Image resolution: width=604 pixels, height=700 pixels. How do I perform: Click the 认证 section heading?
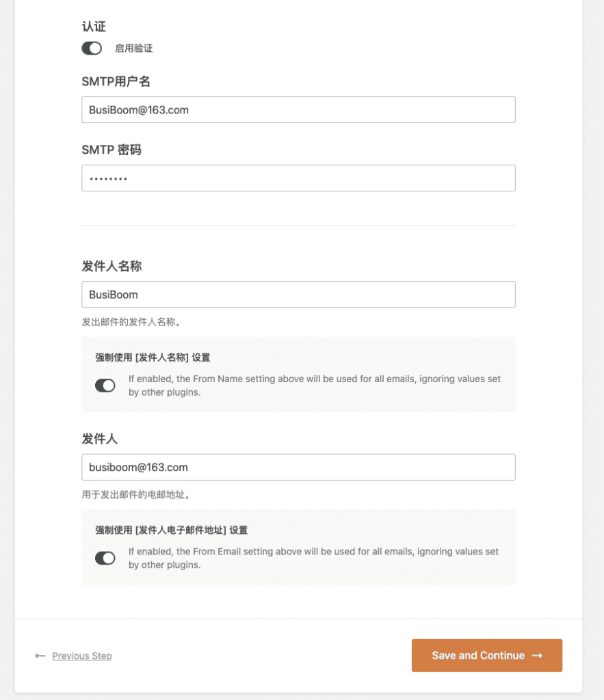click(x=94, y=27)
